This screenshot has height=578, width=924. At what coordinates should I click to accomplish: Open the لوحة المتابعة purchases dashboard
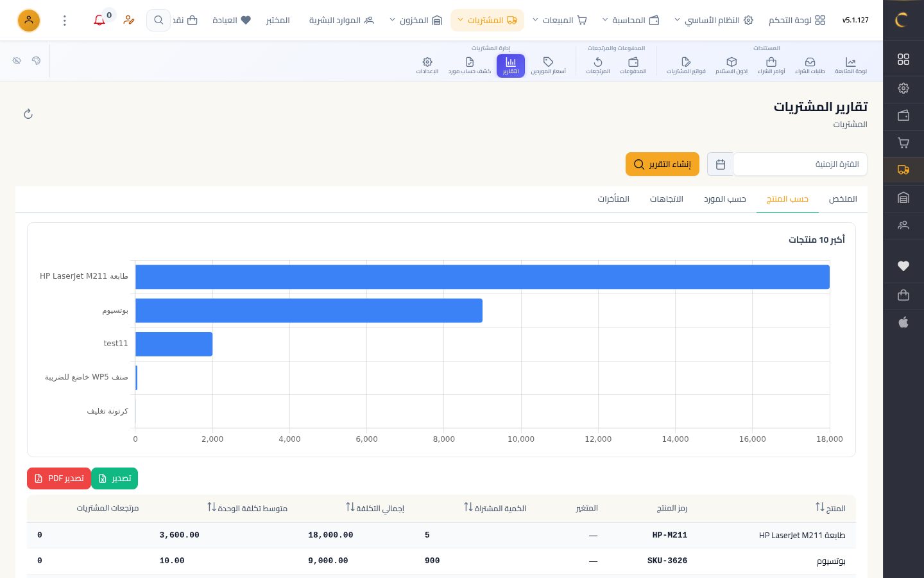(851, 66)
